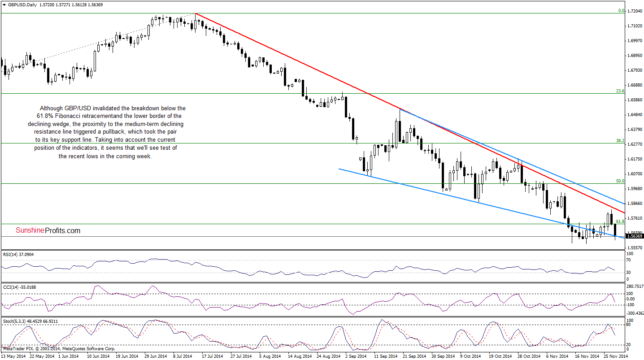Click the MetaTrader FIX copyright text
Image resolution: width=644 pixels, height=360 pixels.
[59, 348]
